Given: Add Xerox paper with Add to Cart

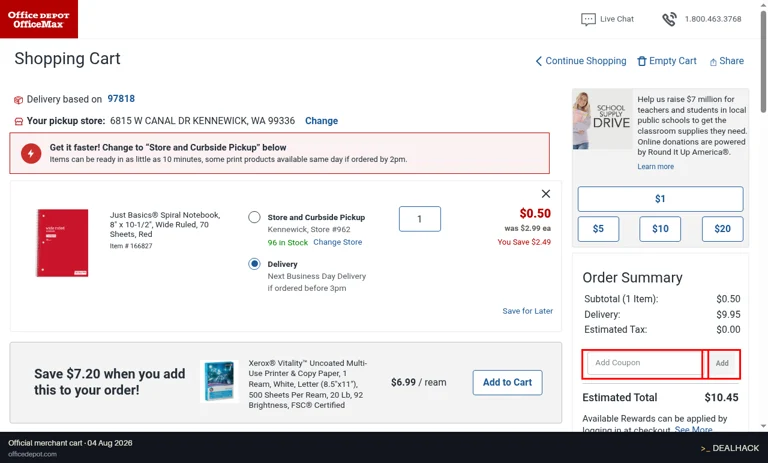Looking at the screenshot, I should (x=507, y=382).
